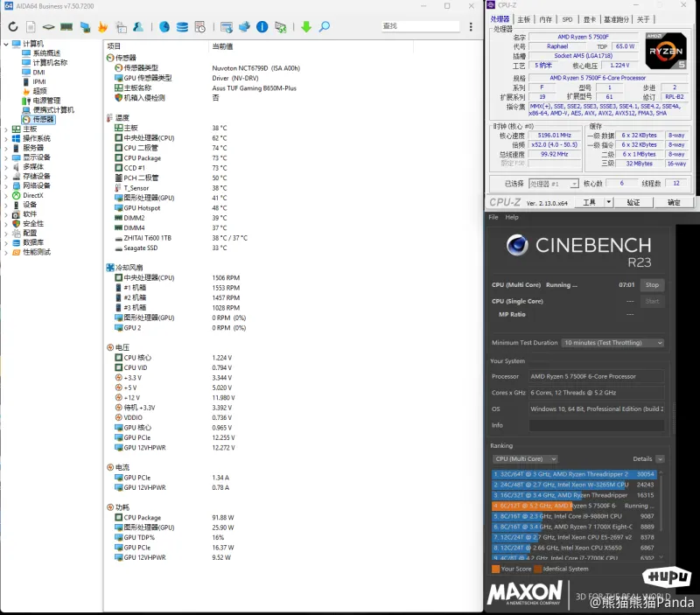The width and height of the screenshot is (700, 615).
Task: Click the Refresh icon in AIDA64 toolbar
Action: point(13,27)
